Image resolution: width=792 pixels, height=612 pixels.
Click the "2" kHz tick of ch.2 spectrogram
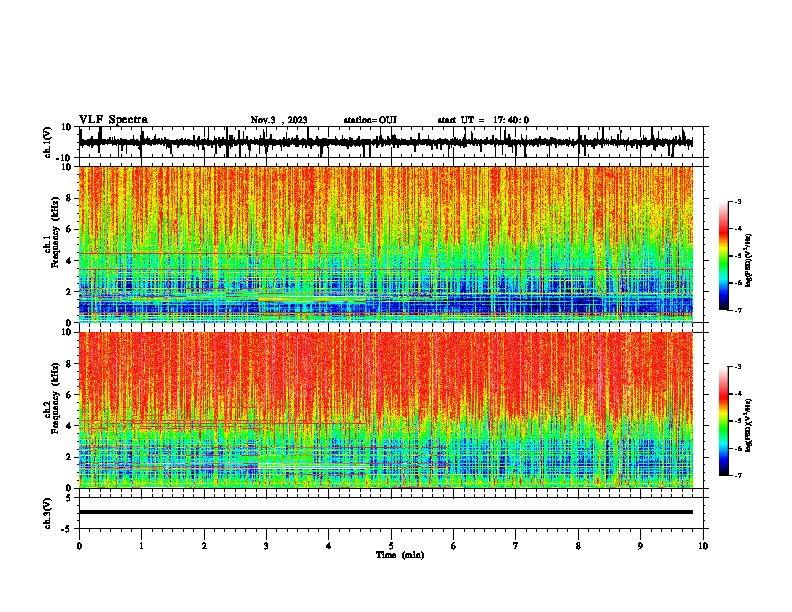coord(69,457)
